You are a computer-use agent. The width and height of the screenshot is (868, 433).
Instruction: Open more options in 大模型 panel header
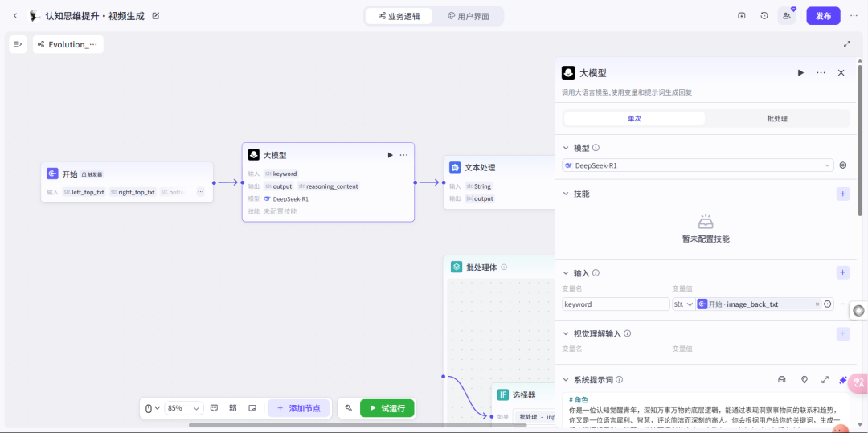[821, 72]
